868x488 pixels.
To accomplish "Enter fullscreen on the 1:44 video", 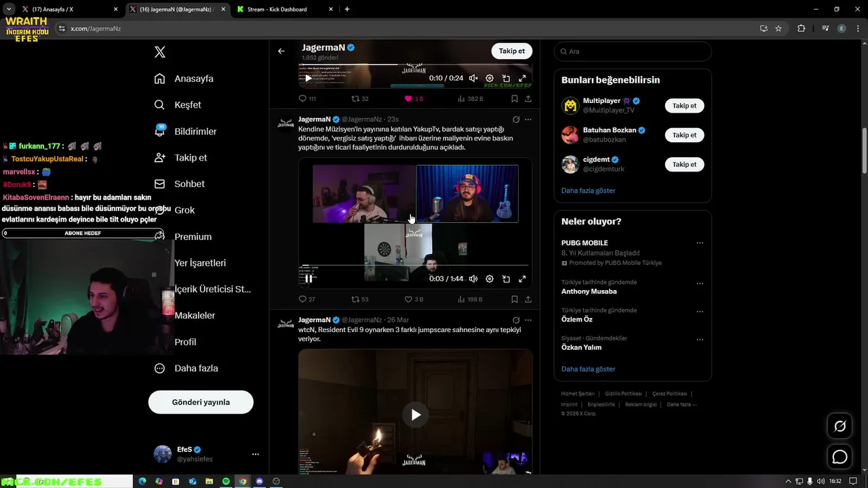I will [522, 279].
